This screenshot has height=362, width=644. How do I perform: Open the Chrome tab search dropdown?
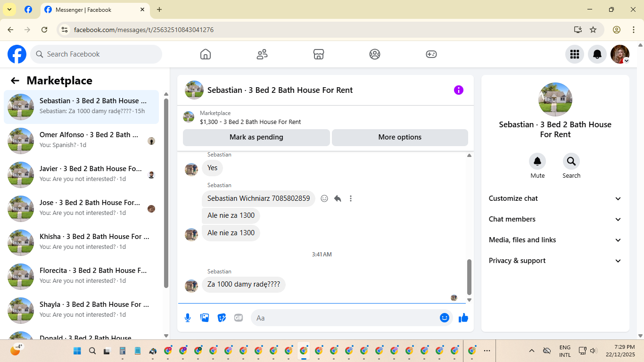9,9
